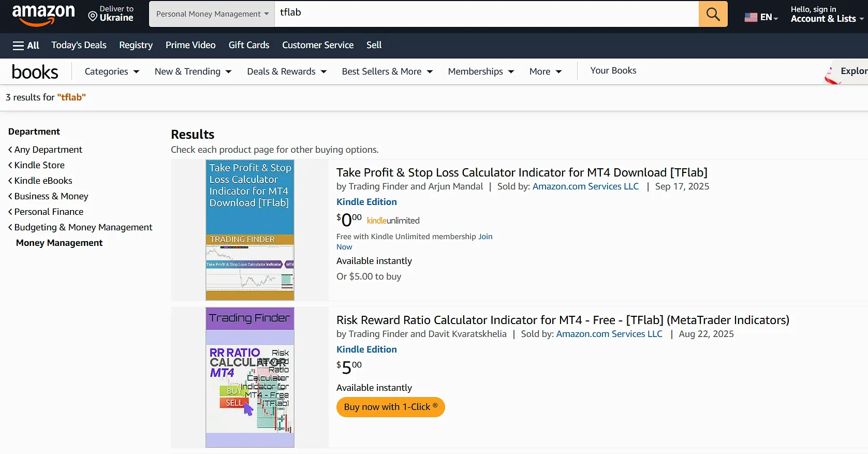Click the orange search magnifier button
868x454 pixels.
[713, 14]
